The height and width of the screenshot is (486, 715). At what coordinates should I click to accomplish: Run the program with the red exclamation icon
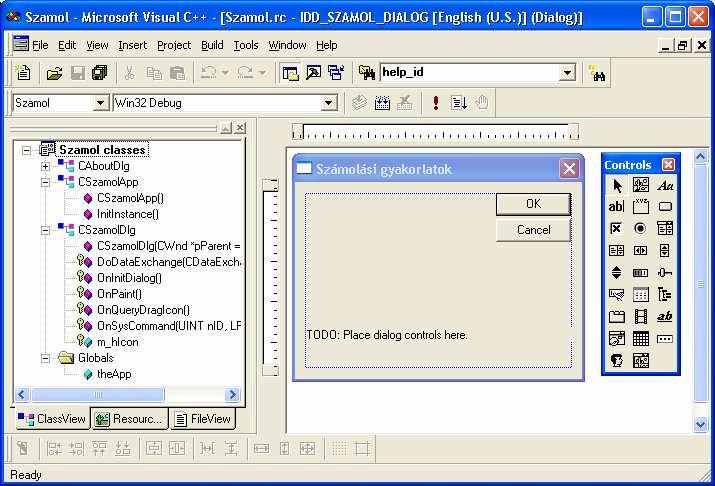coord(435,103)
